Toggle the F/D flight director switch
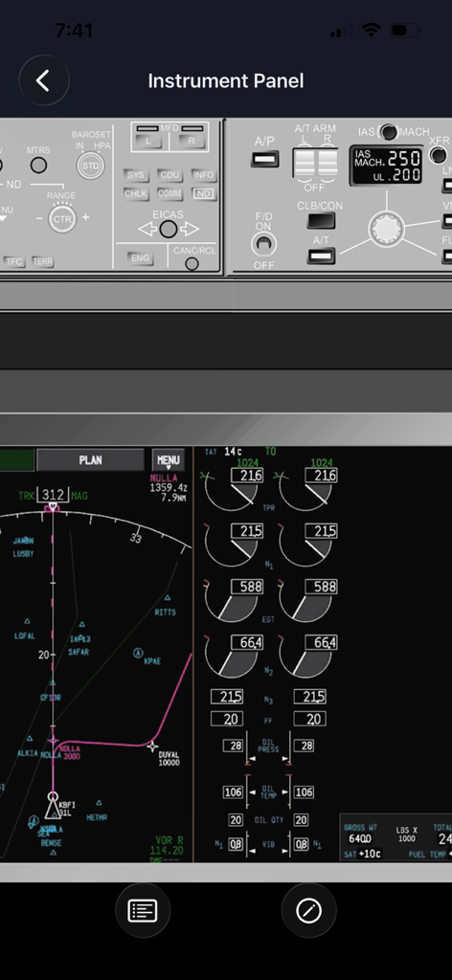Image resolution: width=452 pixels, height=980 pixels. click(263, 244)
